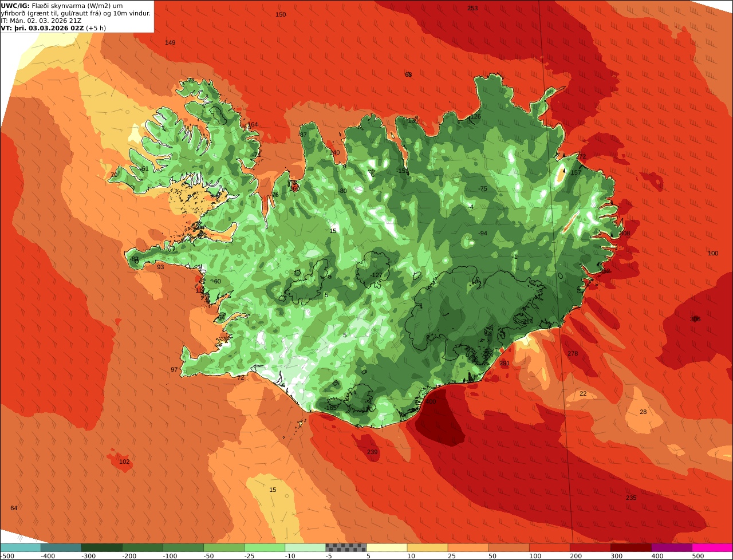Screen dimensions: 733x560
Task: Click the '-200' legend label
Action: (129, 556)
